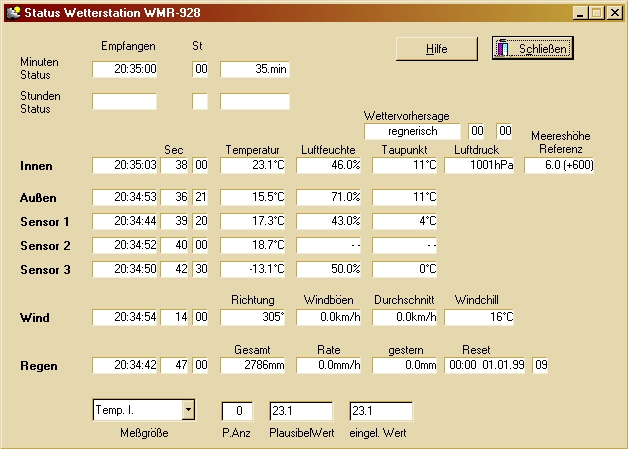Viewport: 628px width, 449px height.
Task: Click the eingel. Wert input field
Action: coord(380,410)
